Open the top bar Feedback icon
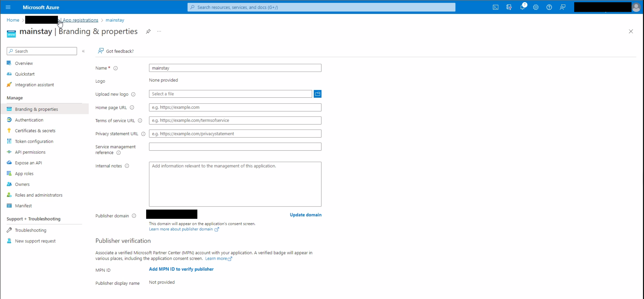Screen dimensions: 644x299 pyautogui.click(x=562, y=7)
